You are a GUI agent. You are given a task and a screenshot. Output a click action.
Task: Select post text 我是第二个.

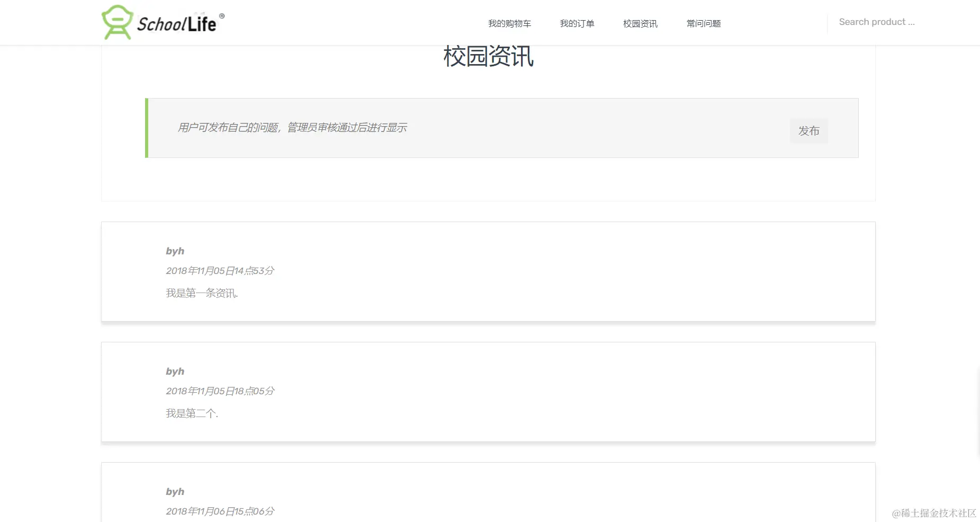pyautogui.click(x=191, y=413)
